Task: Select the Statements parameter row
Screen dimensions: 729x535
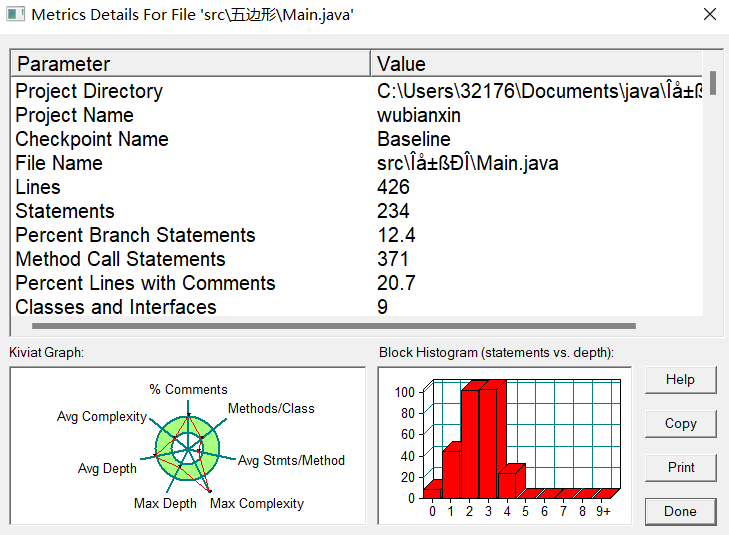Action: [x=357, y=211]
